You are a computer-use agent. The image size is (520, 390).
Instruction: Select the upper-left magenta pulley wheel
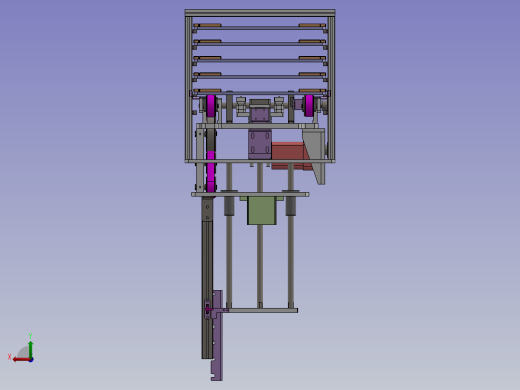coord(211,106)
